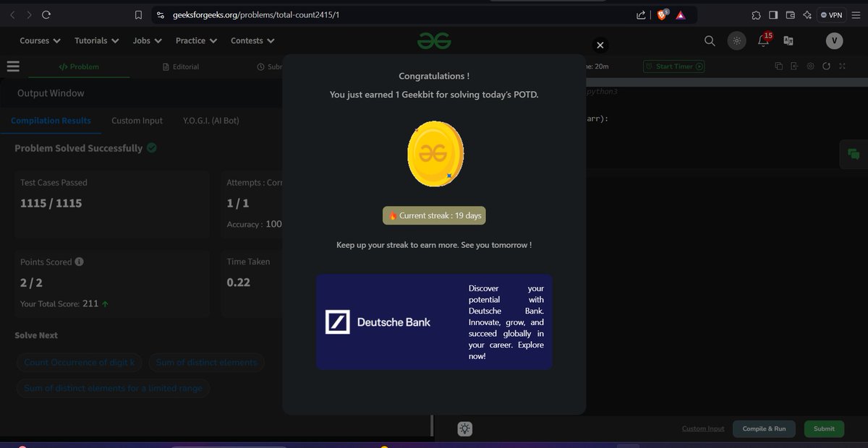
Task: Click the browser back arrow
Action: [12, 14]
